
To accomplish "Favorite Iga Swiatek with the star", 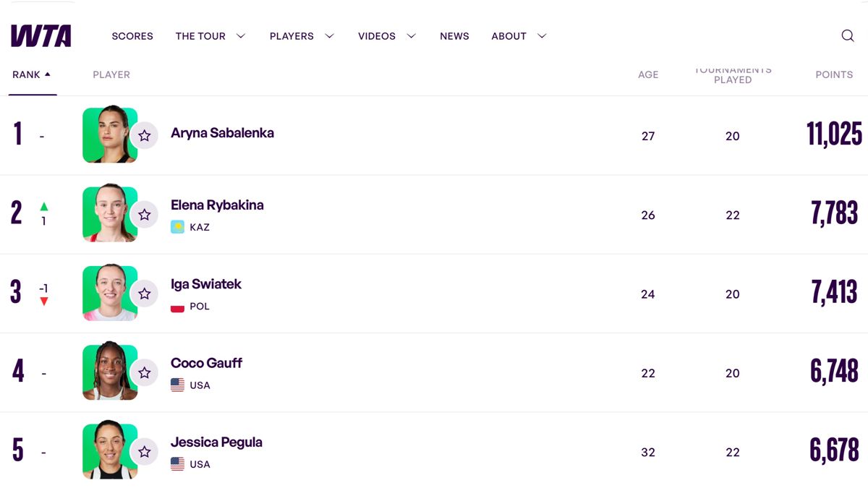I will [144, 294].
